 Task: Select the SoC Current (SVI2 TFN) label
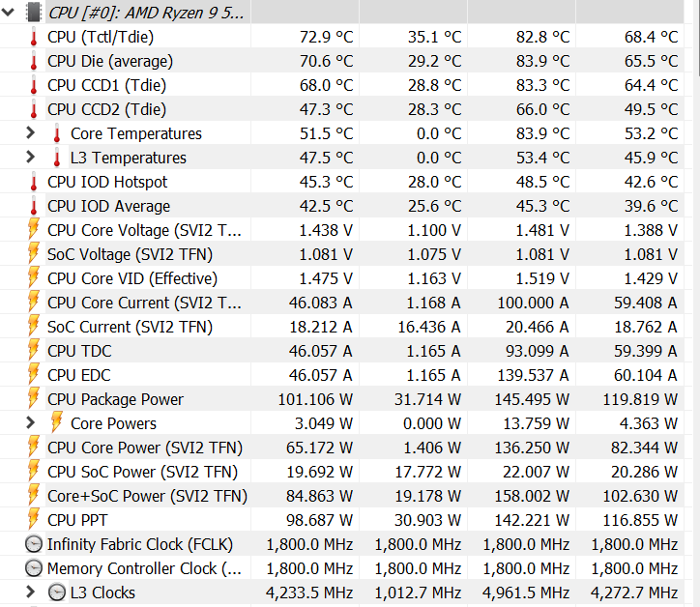point(130,327)
